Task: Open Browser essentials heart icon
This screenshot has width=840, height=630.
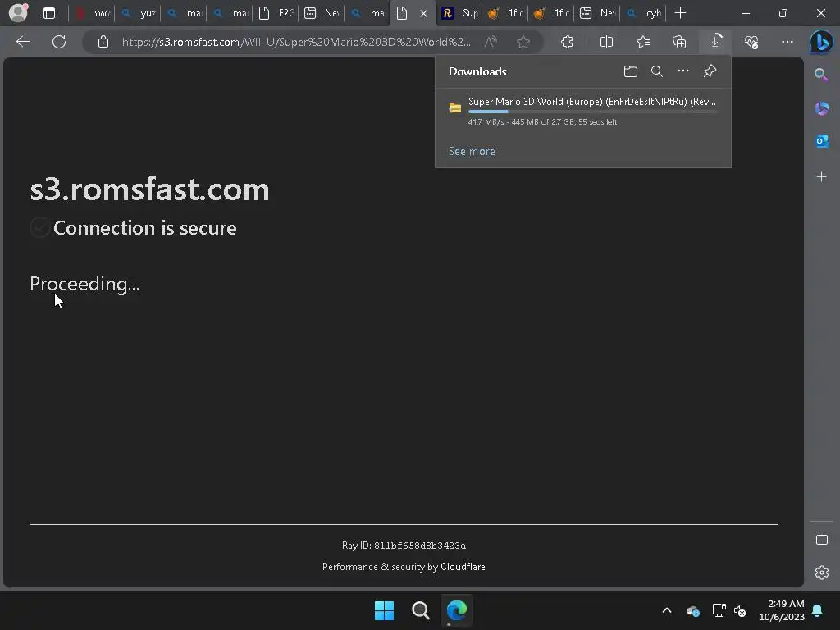Action: point(751,42)
